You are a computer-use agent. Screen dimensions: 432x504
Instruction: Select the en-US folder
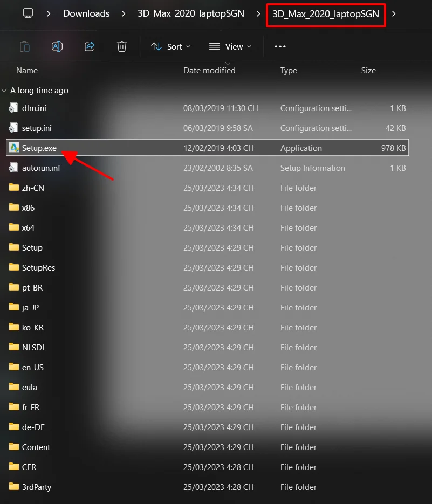pos(32,368)
